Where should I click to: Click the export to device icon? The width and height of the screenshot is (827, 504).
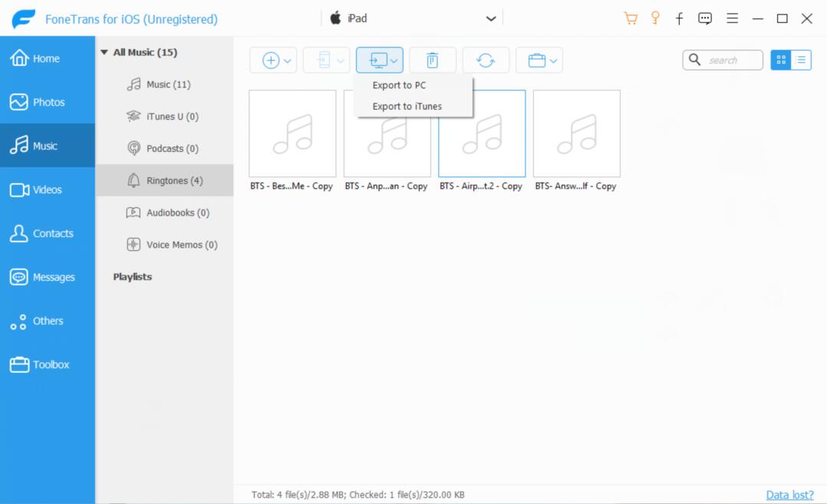[x=325, y=60]
